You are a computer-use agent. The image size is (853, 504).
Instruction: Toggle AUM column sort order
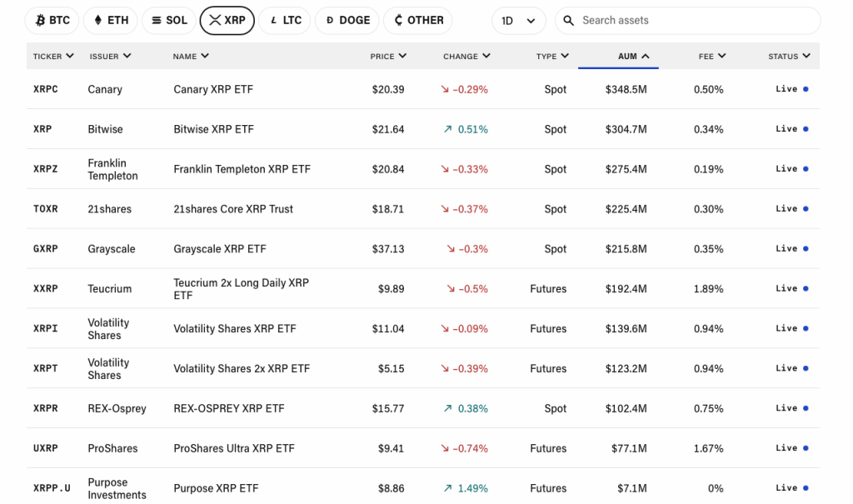point(633,57)
